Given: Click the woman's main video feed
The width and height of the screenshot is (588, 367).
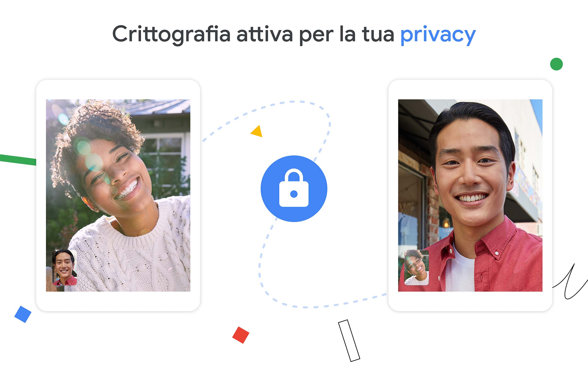Looking at the screenshot, I should pyautogui.click(x=118, y=195).
